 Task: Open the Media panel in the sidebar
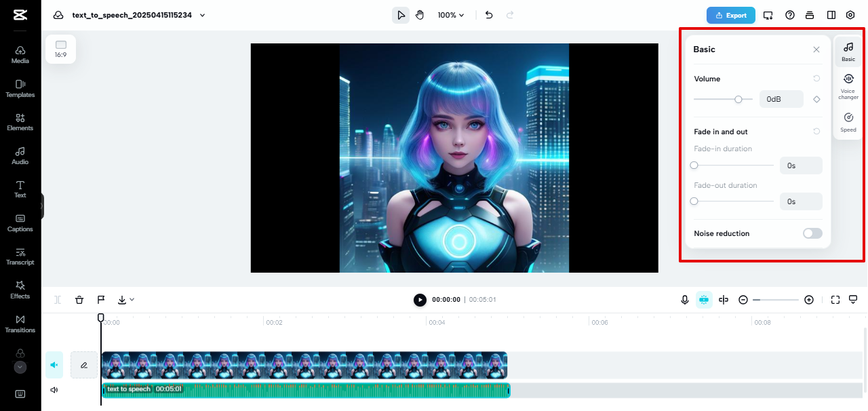click(20, 54)
